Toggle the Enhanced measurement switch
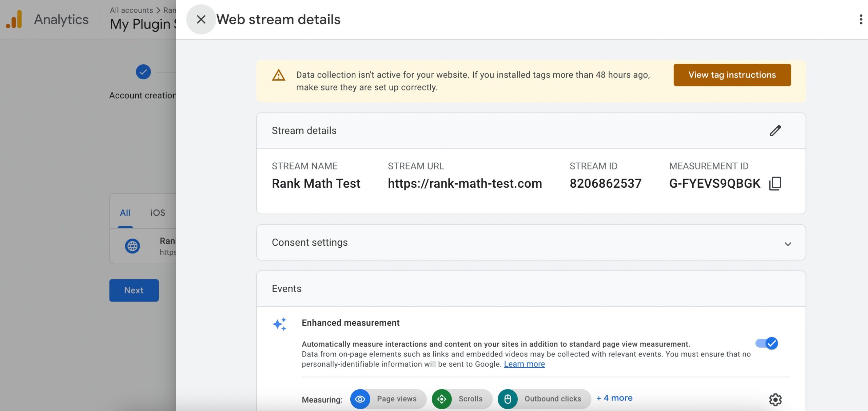 pos(767,343)
